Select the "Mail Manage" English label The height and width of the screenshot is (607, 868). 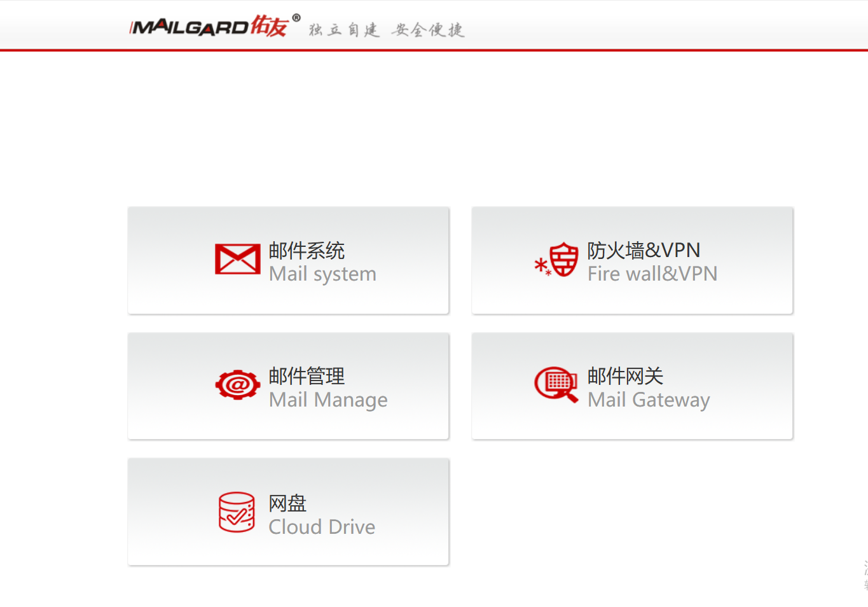point(328,400)
